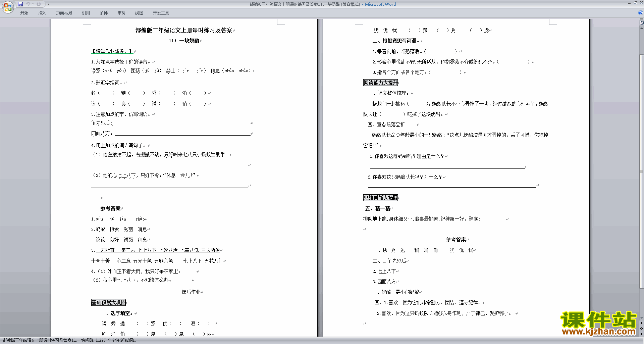Screen dimensions: 644x344
Task: Click the answer line 2.蚂蚁 粮食 秀丽 消息
Action: coord(119,229)
